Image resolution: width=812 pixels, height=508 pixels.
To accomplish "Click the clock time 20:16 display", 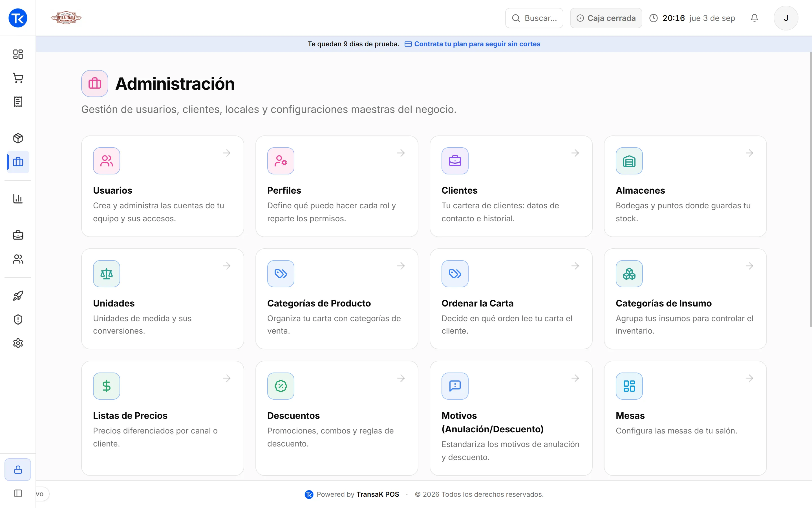I will (673, 18).
